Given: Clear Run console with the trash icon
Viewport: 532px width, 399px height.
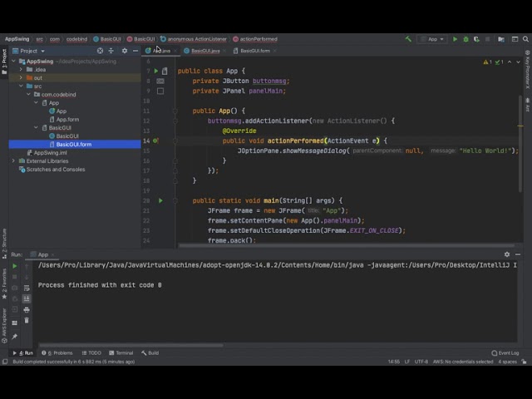Looking at the screenshot, I should pos(27,321).
